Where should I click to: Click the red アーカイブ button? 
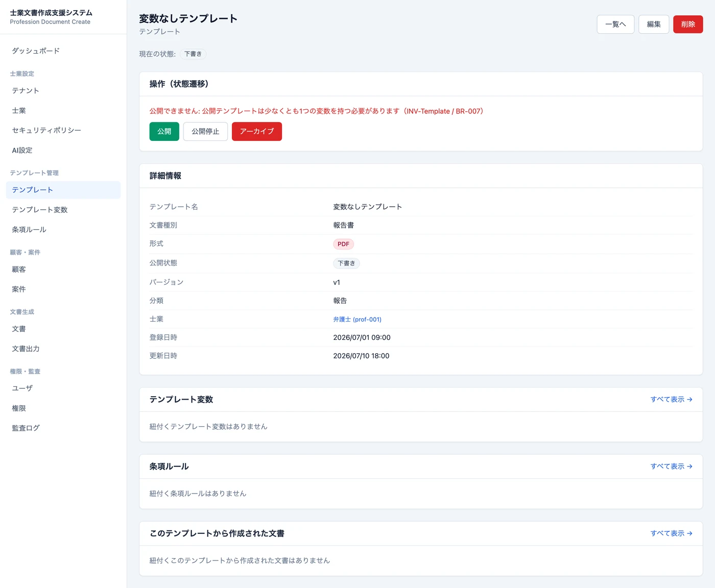257,132
